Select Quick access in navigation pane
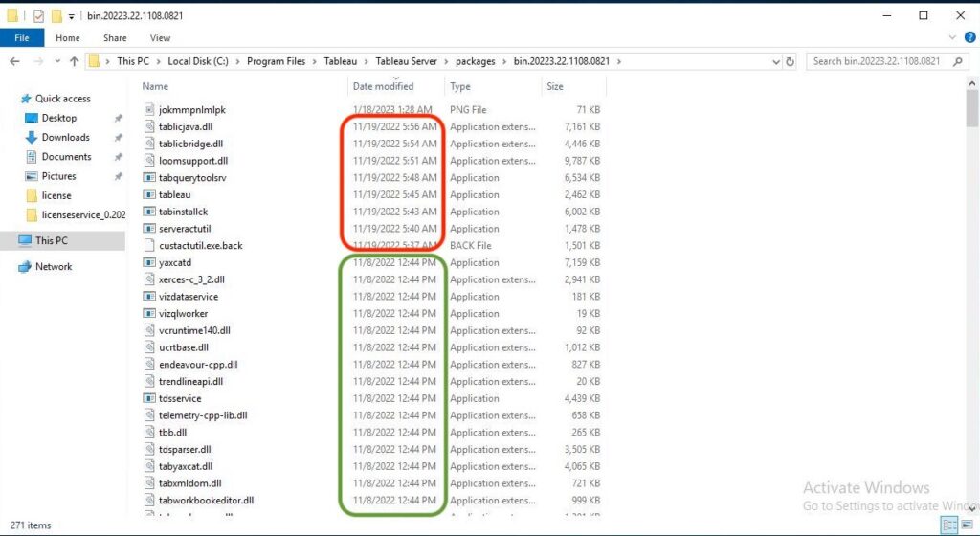 pyautogui.click(x=62, y=98)
